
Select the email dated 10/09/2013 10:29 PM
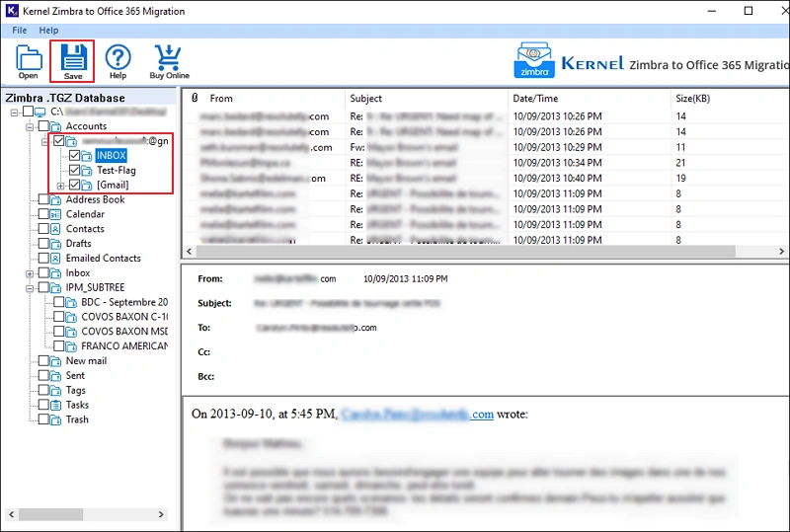point(485,148)
